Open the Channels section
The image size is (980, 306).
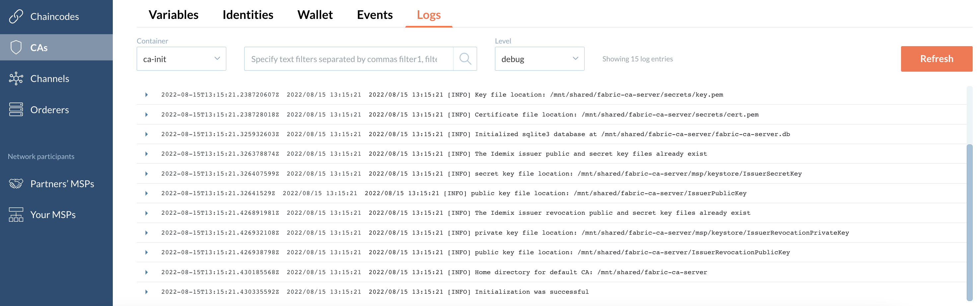pyautogui.click(x=49, y=78)
